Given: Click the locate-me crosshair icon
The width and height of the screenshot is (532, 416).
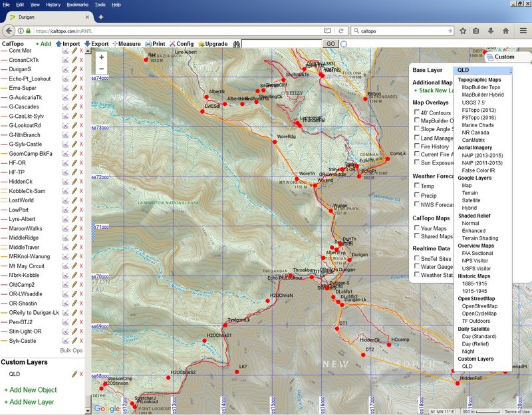Looking at the screenshot, I should (344, 44).
